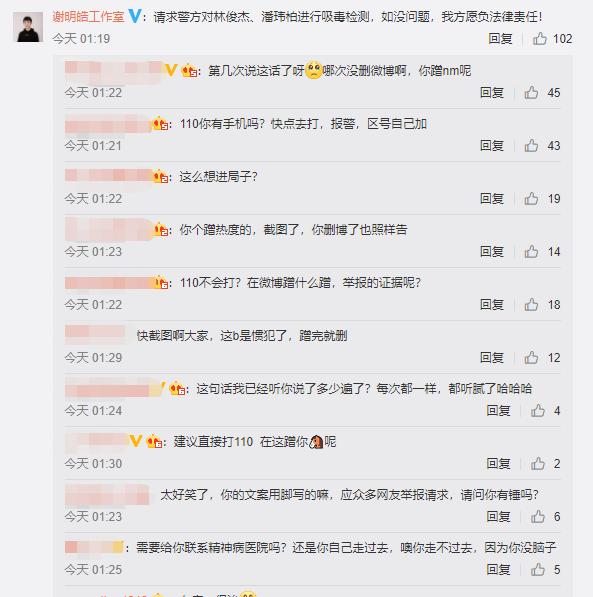The image size is (593, 597).
Task: Open the 谢明皓工作室 username link
Action: coord(88,16)
